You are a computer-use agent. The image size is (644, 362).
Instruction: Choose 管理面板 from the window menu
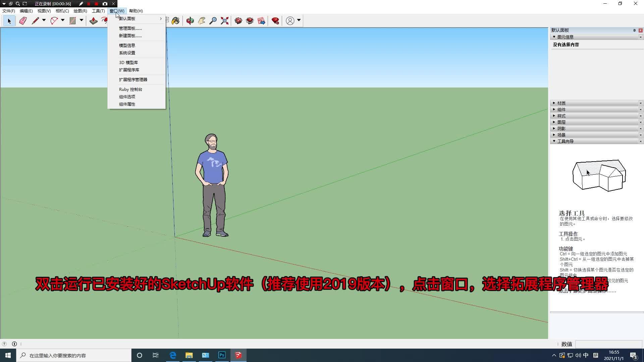(137, 28)
